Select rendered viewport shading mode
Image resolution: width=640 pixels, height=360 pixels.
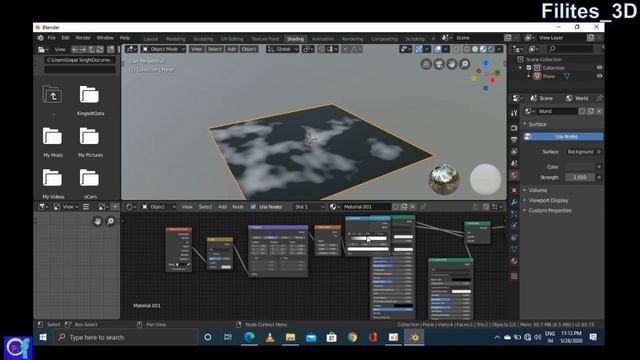pos(491,49)
